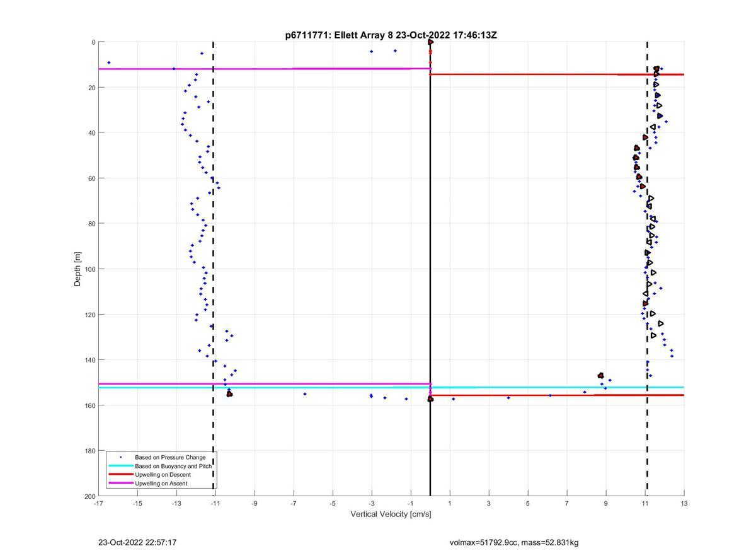
Task: Click the x-axis tick label '-17'
Action: tap(98, 504)
